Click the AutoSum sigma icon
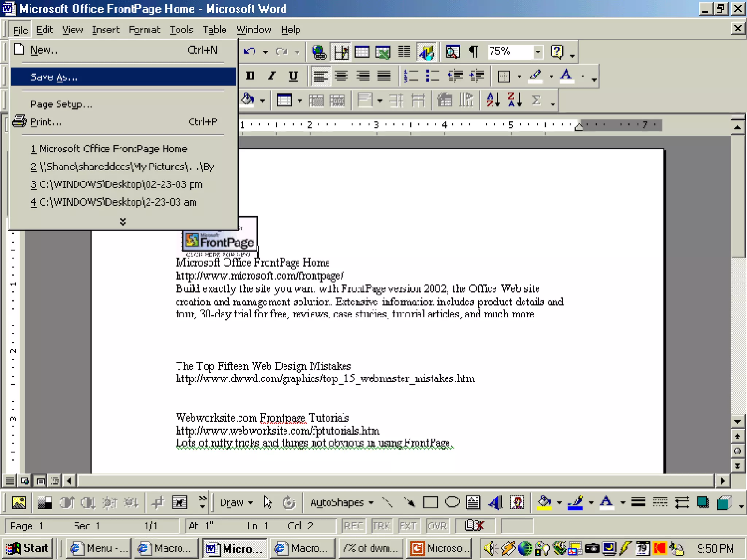This screenshot has height=560, width=747. tap(536, 100)
